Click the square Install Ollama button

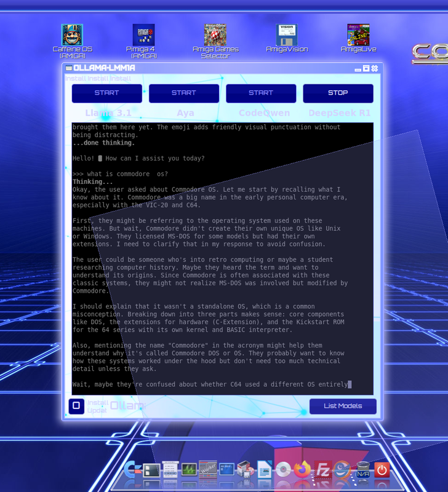[76, 406]
